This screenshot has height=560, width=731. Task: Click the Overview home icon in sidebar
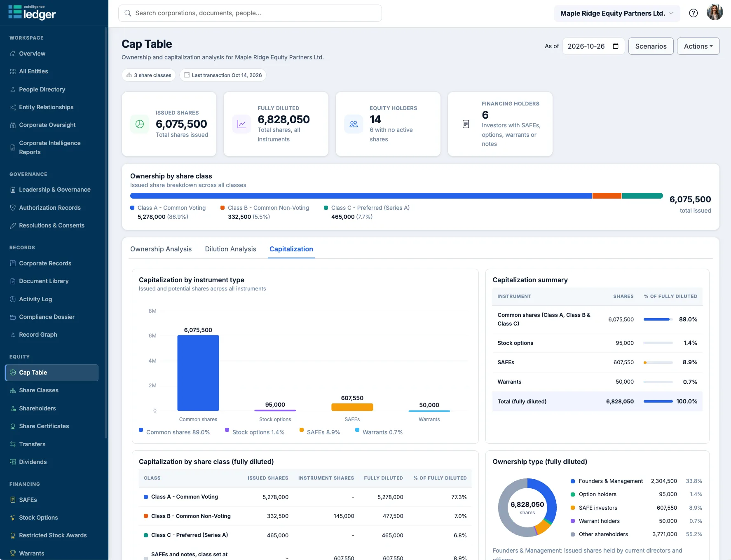13,54
